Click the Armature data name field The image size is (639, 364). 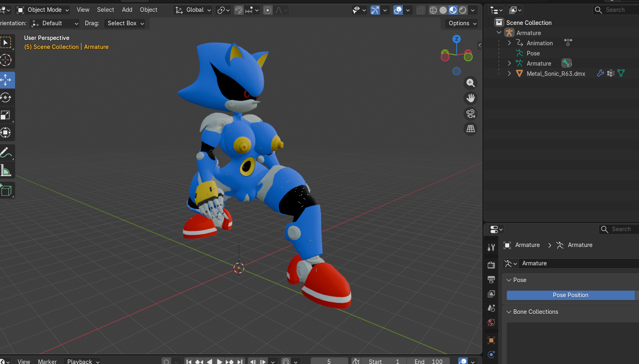[x=579, y=263]
